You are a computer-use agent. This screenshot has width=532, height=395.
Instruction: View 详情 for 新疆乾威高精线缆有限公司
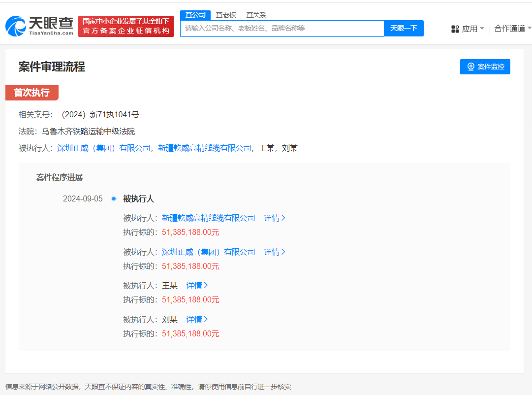pos(275,218)
